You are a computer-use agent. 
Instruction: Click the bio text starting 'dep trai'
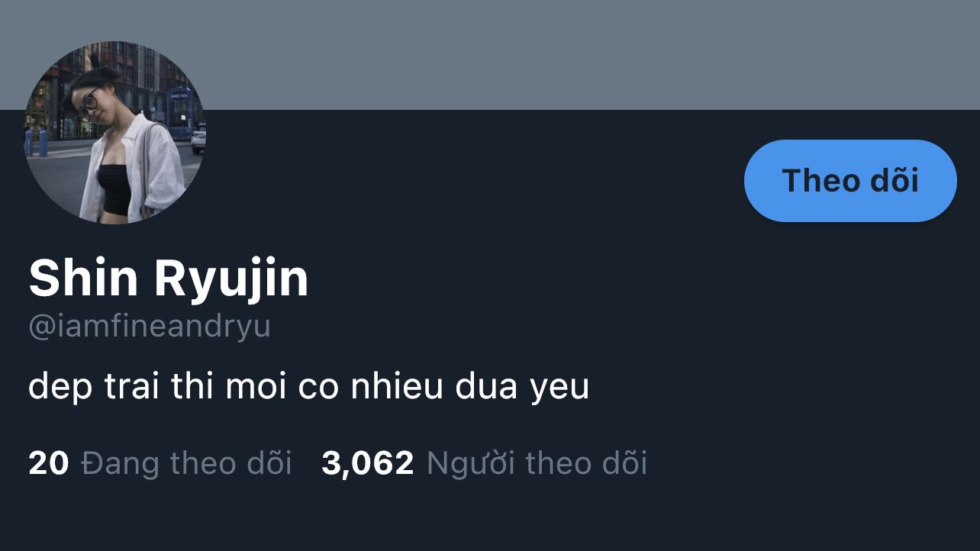pos(308,387)
